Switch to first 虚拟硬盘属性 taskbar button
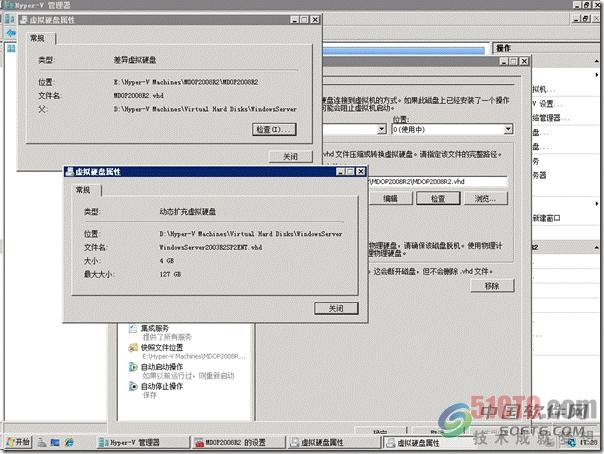Viewport: 604px width, 454px height. tap(334, 443)
